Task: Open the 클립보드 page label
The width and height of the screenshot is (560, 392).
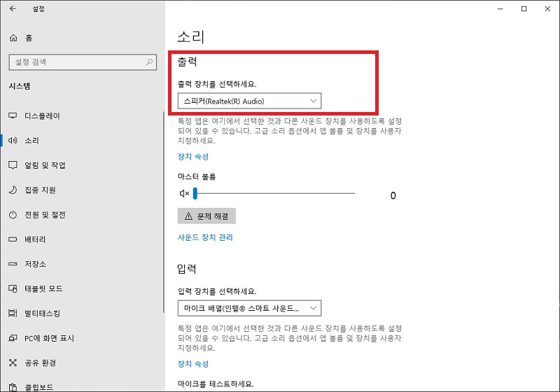Action: coord(39,387)
